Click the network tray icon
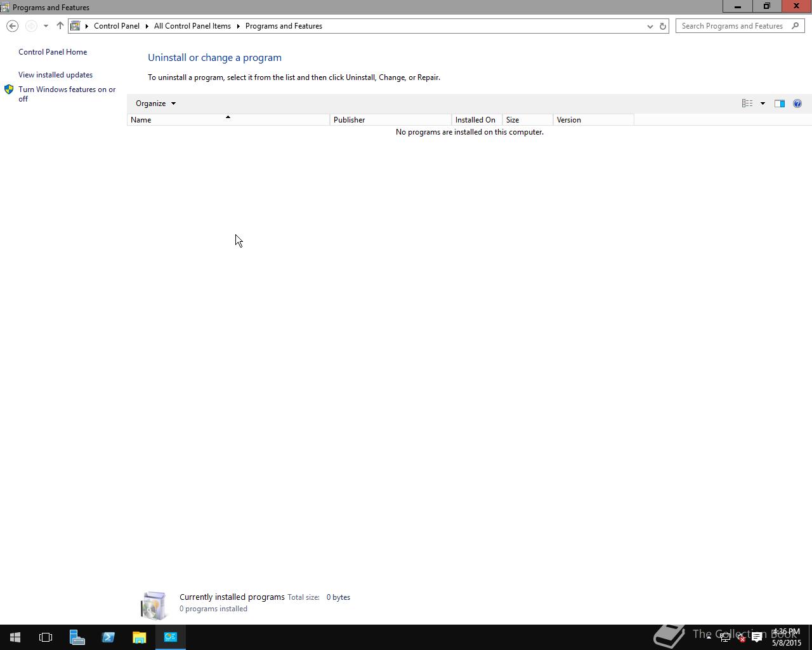The height and width of the screenshot is (650, 812). 724,637
